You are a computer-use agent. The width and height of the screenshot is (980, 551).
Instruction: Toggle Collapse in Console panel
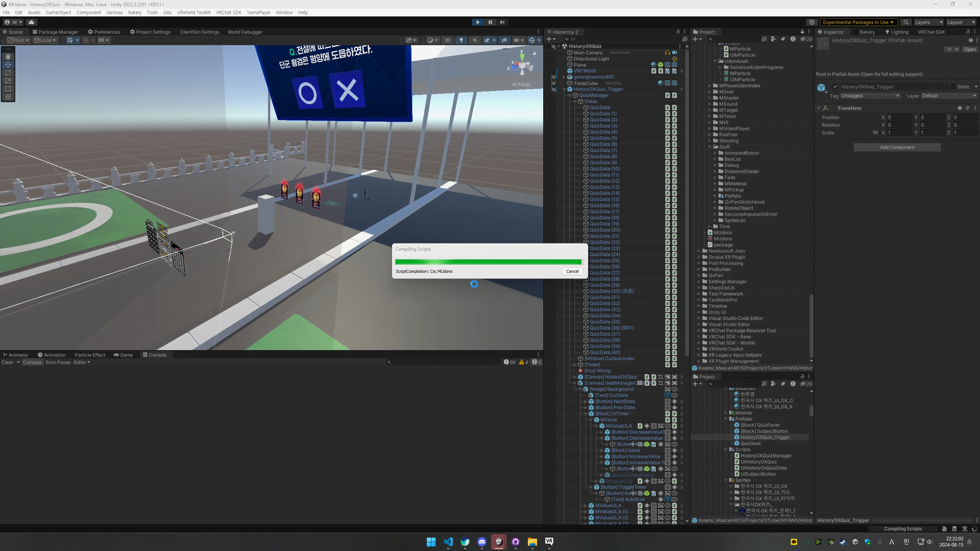[32, 362]
